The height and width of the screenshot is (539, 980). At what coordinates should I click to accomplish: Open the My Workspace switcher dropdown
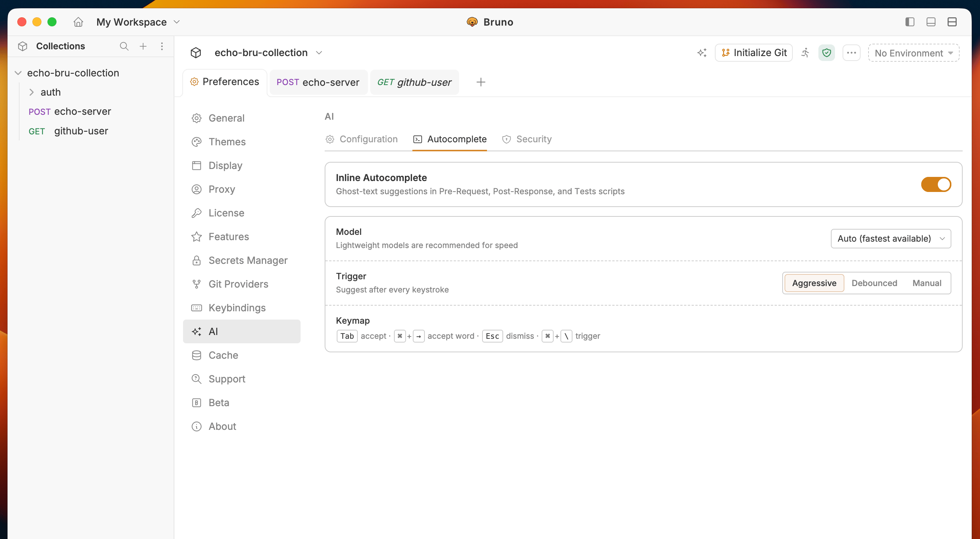point(138,22)
